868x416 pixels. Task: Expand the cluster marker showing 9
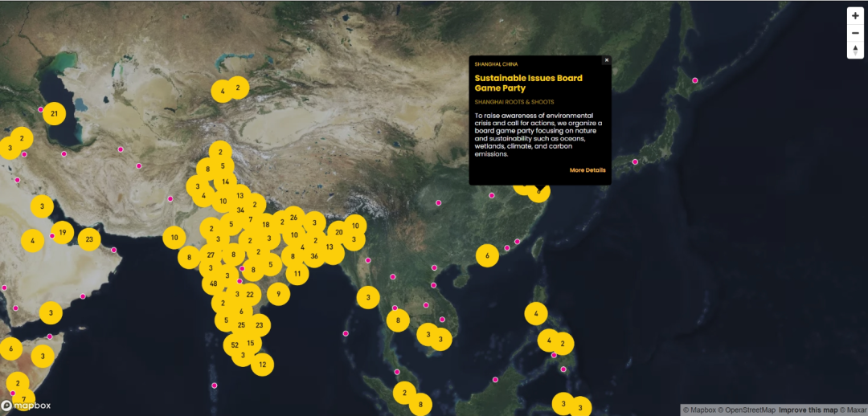click(278, 294)
